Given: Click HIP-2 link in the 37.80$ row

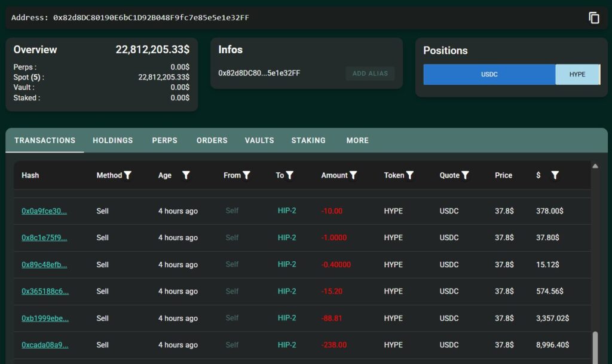Looking at the screenshot, I should (287, 237).
